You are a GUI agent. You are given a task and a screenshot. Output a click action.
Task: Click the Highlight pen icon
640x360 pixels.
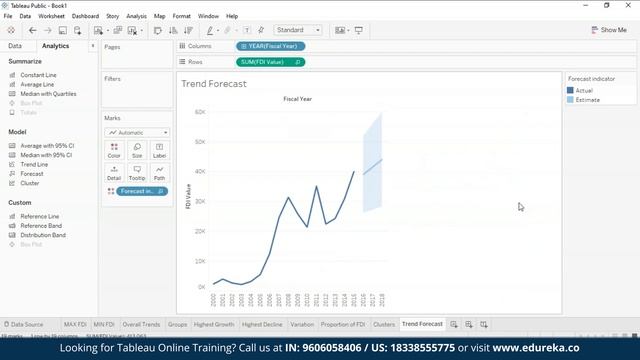pos(210,30)
